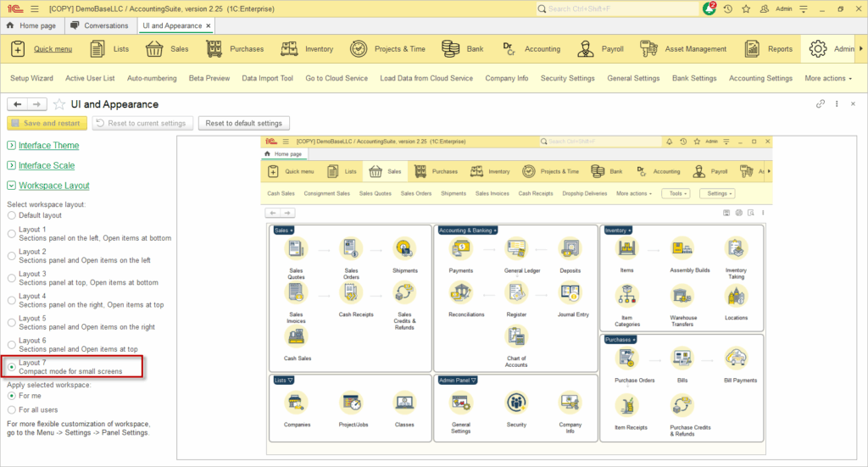
Task: Open the Beta Preview command
Action: tap(209, 78)
